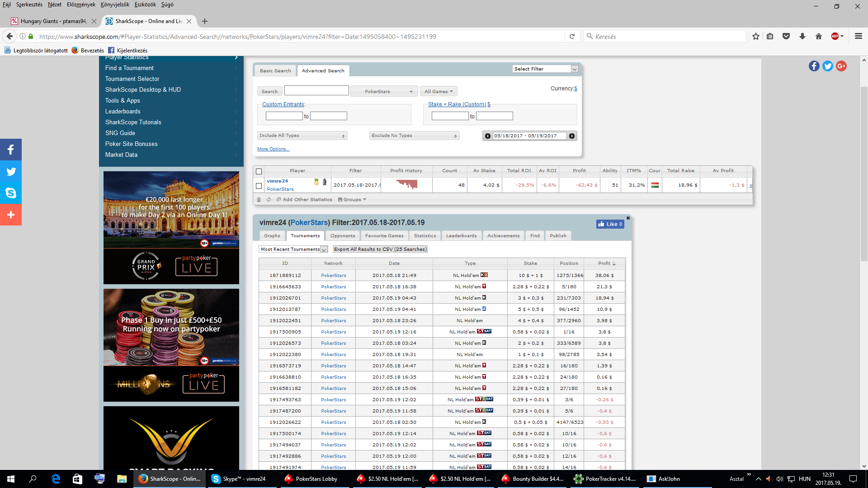Click player name search field

[x=316, y=91]
